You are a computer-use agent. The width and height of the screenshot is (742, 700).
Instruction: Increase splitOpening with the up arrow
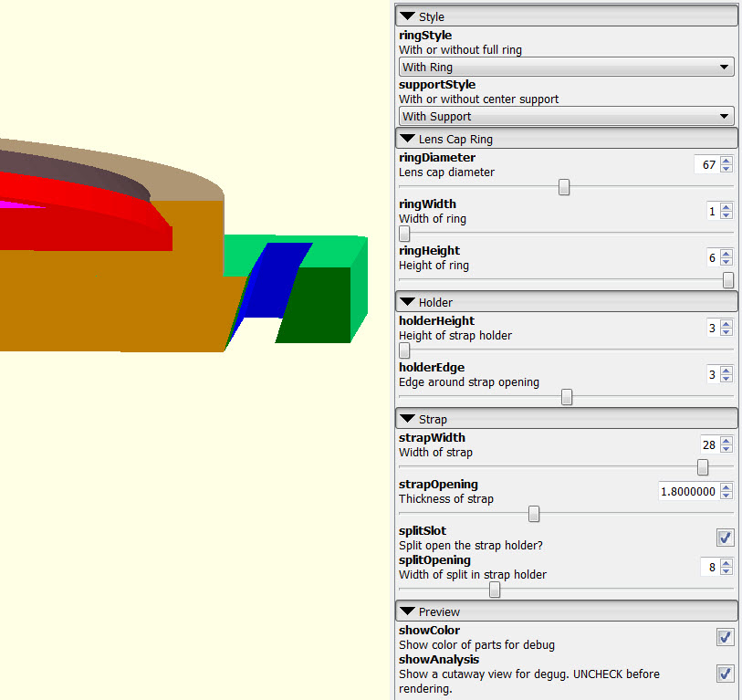tap(726, 563)
